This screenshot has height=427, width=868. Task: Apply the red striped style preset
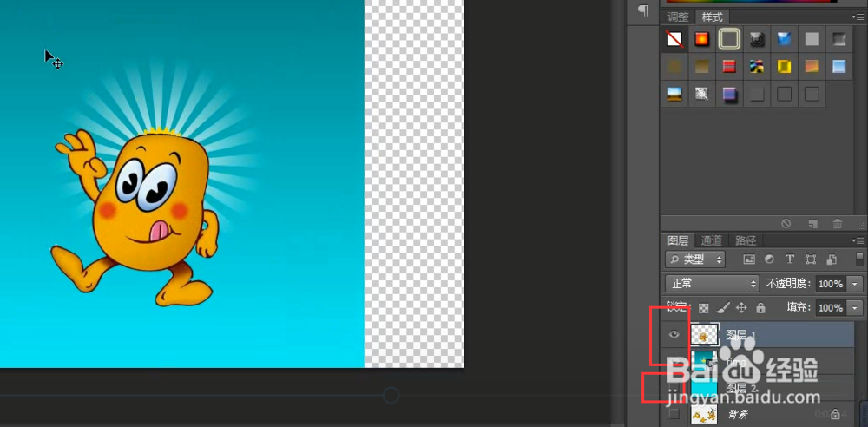[x=729, y=67]
